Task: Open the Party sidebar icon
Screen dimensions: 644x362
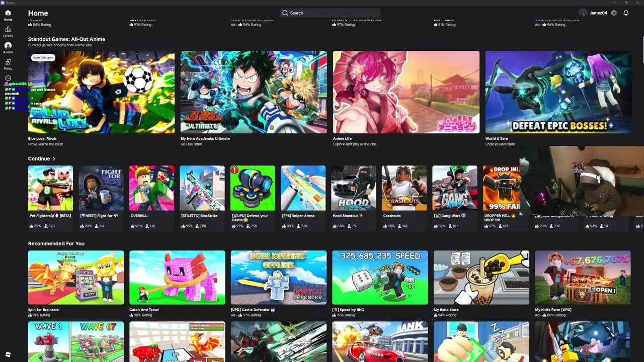Action: click(8, 64)
